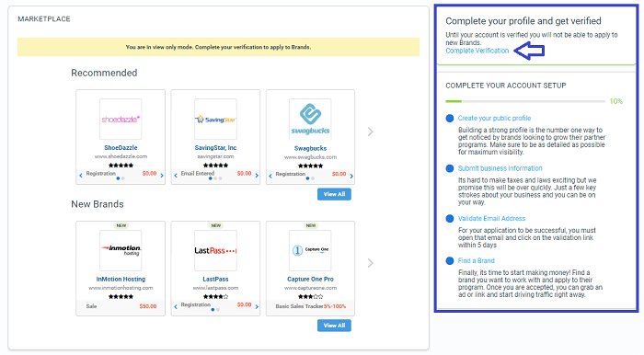Open Find a Brand step
Image resolution: width=644 pixels, height=355 pixels.
[476, 260]
